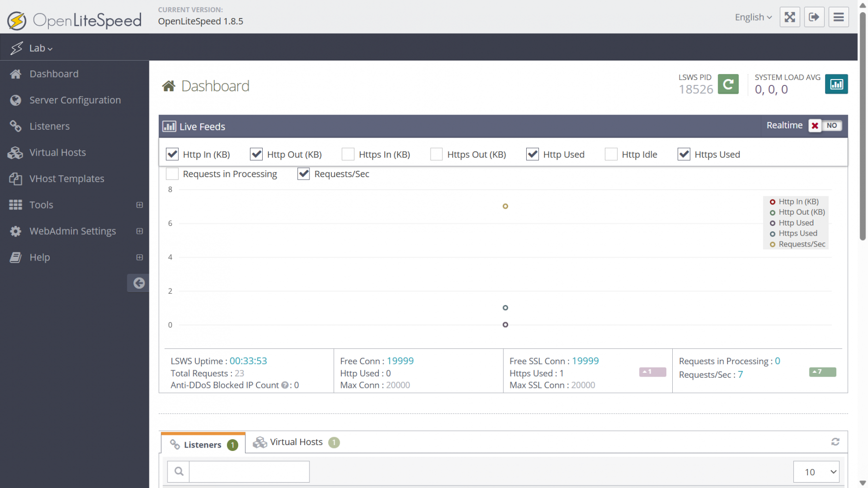Open the rows-per-page dropdown showing 10

(x=816, y=472)
